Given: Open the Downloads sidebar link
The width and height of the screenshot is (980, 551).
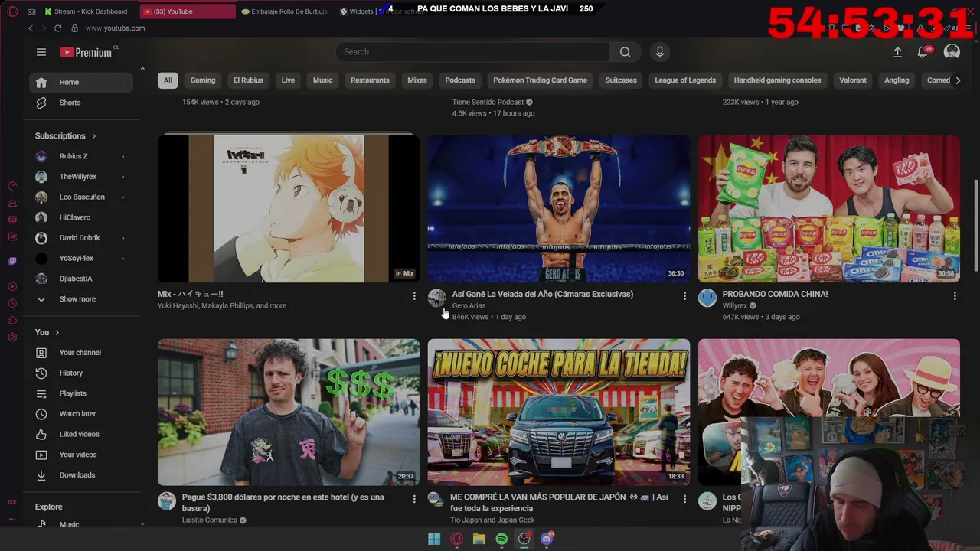Looking at the screenshot, I should pyautogui.click(x=81, y=475).
